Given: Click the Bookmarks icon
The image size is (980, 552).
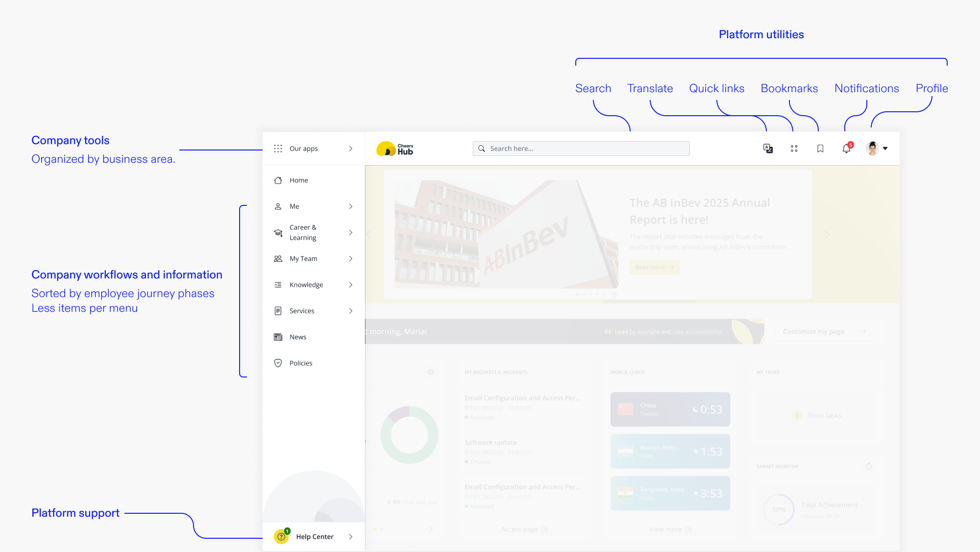Looking at the screenshot, I should click(x=820, y=149).
